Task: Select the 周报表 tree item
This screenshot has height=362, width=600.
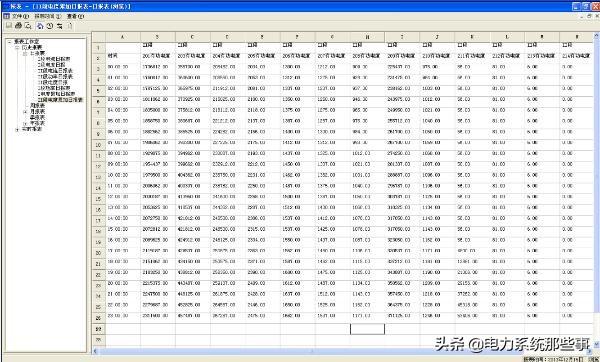Action: pos(38,105)
